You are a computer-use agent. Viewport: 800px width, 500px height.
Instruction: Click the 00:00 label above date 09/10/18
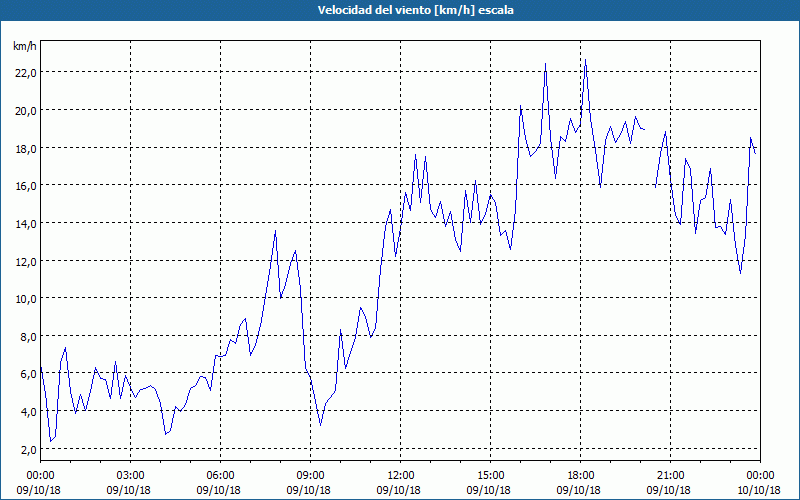40,476
